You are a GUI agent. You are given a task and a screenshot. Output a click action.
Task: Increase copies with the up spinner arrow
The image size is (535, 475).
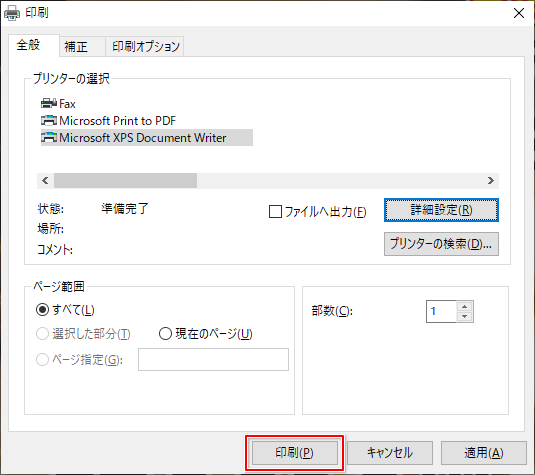click(x=464, y=306)
